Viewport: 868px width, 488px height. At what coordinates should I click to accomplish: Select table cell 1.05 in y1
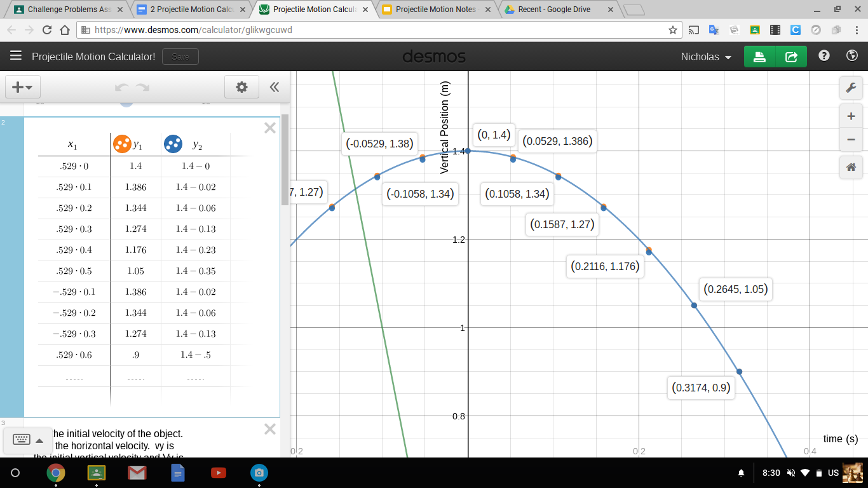coord(135,271)
